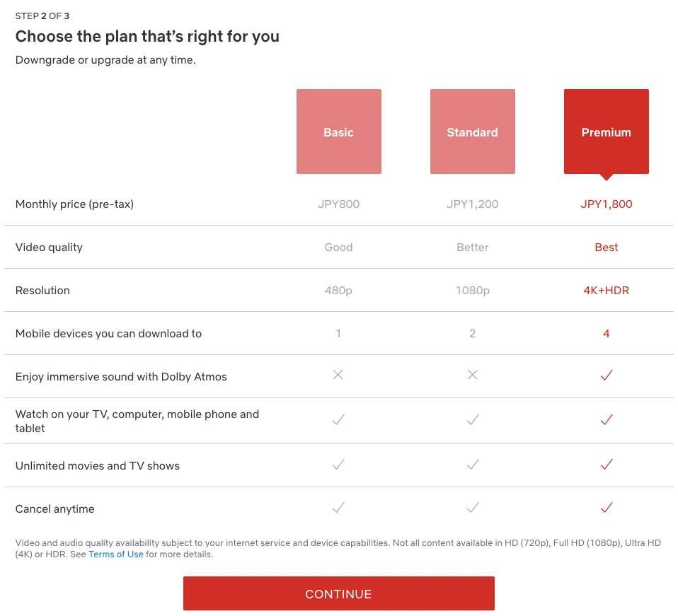Open the Terms of Use link
Image resolution: width=678 pixels, height=616 pixels.
coord(116,554)
